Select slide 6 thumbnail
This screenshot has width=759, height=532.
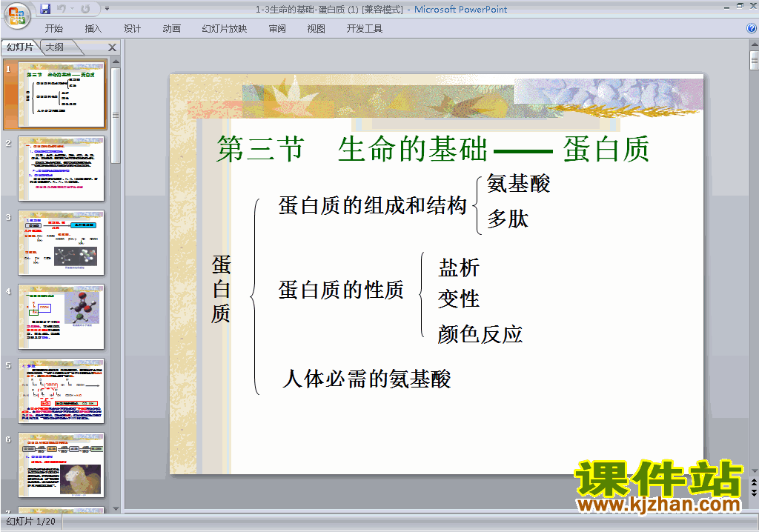61,465
